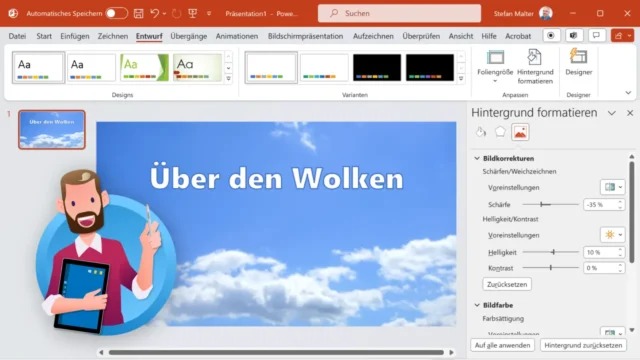Switch to the Zeichnen tab
The width and height of the screenshot is (640, 360).
tap(113, 36)
